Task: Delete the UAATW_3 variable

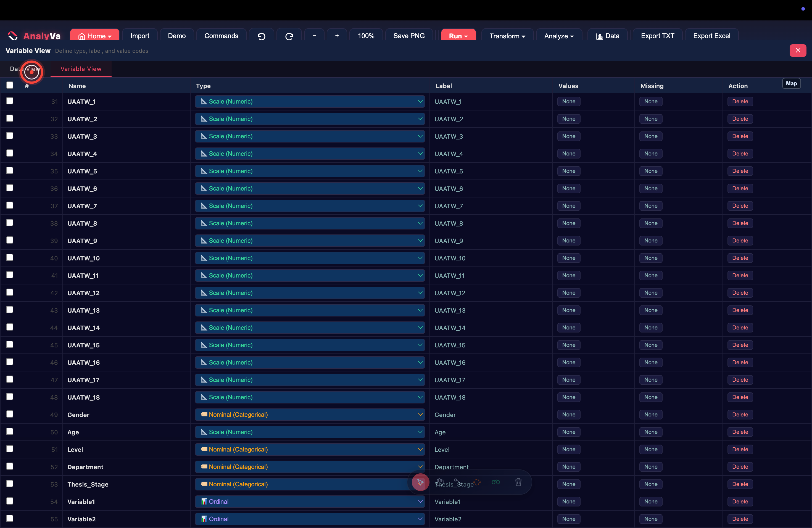Action: [740, 136]
